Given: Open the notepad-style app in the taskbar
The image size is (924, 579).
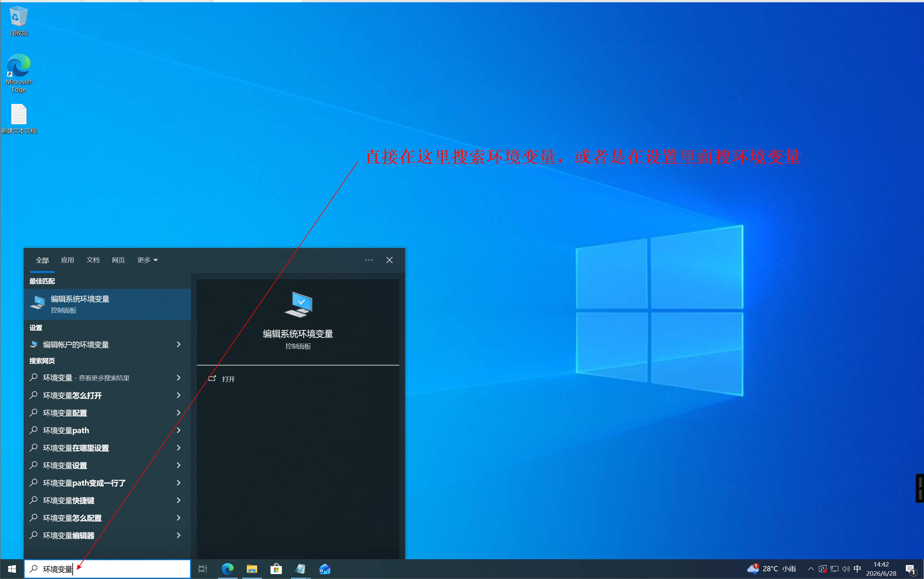Looking at the screenshot, I should pyautogui.click(x=300, y=569).
